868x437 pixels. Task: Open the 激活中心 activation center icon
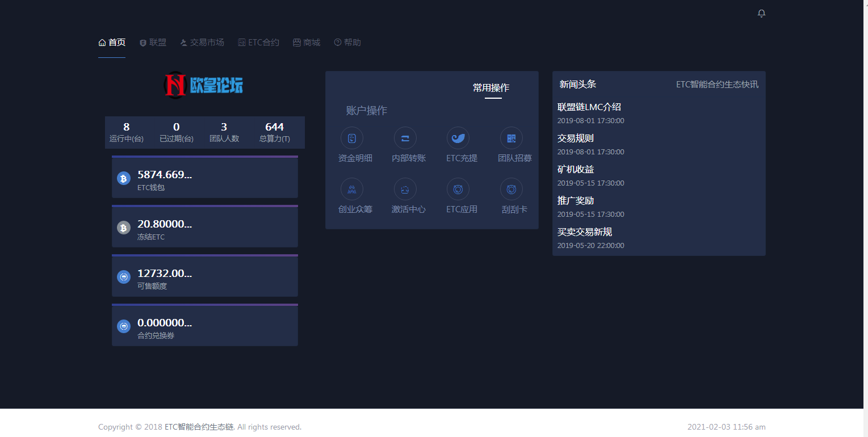tap(405, 189)
